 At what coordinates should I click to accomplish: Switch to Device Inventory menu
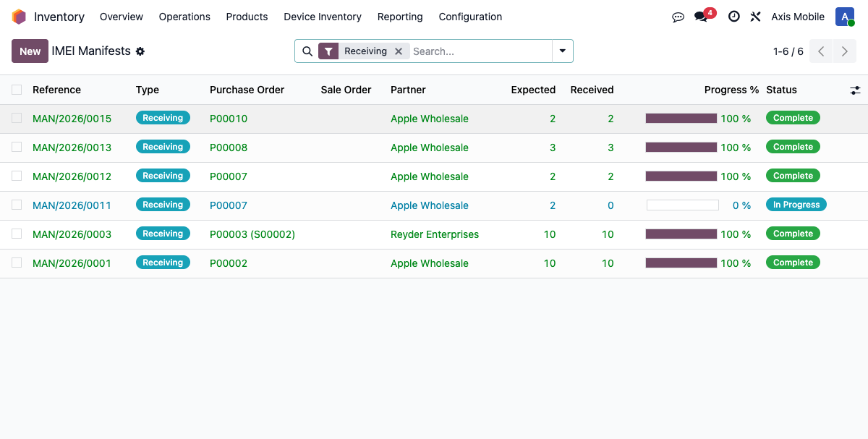point(323,17)
